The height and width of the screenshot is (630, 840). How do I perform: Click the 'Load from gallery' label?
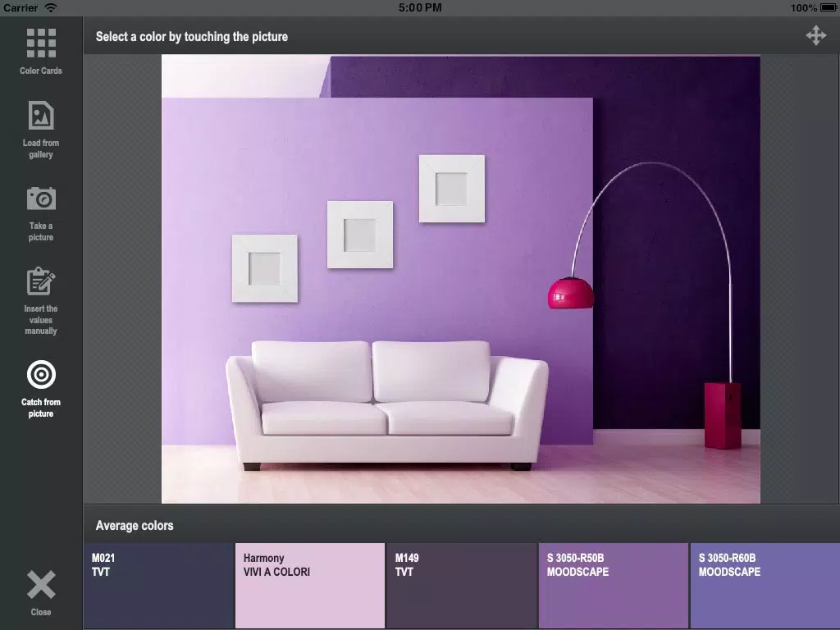tap(41, 149)
